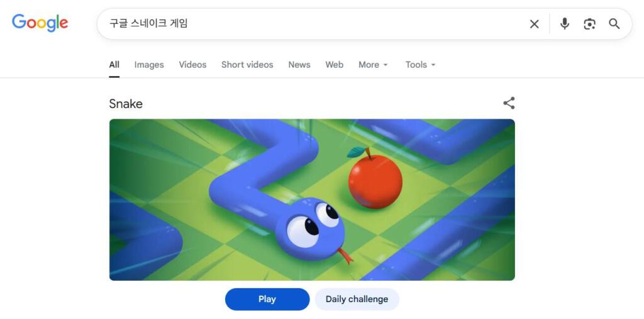Open the Short videos tab
The height and width of the screenshot is (319, 644).
[247, 65]
